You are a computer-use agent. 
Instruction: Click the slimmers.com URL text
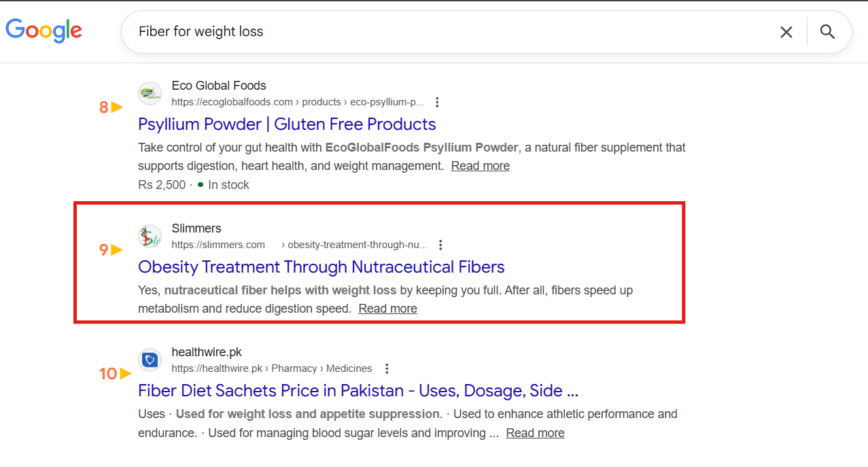218,245
